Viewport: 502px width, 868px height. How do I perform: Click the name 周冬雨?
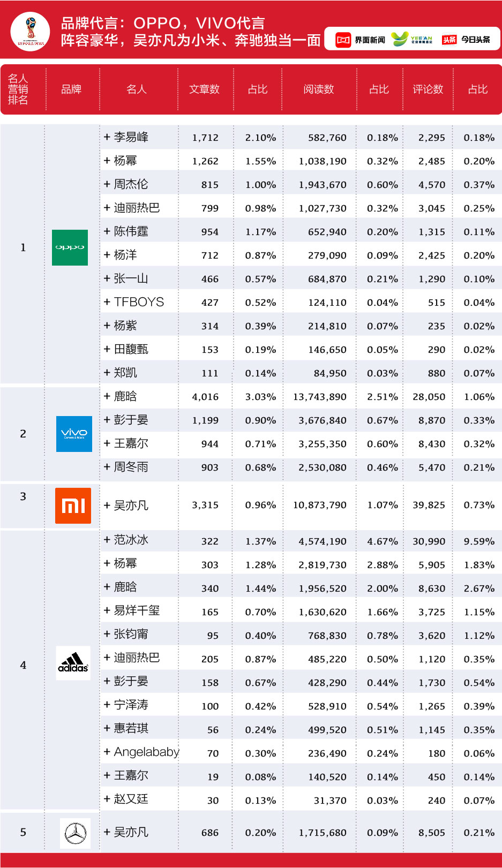pyautogui.click(x=131, y=467)
